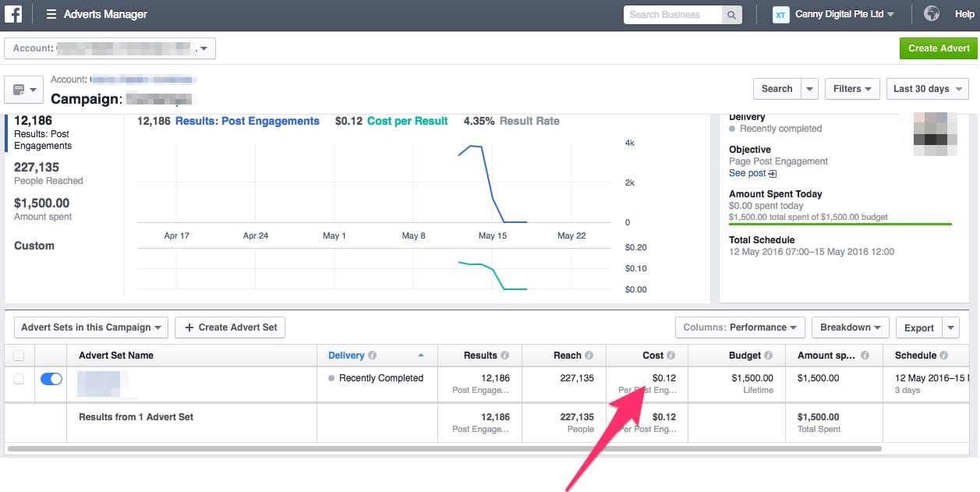Click the Facebook logo icon
This screenshot has height=492, width=980.
[x=13, y=14]
